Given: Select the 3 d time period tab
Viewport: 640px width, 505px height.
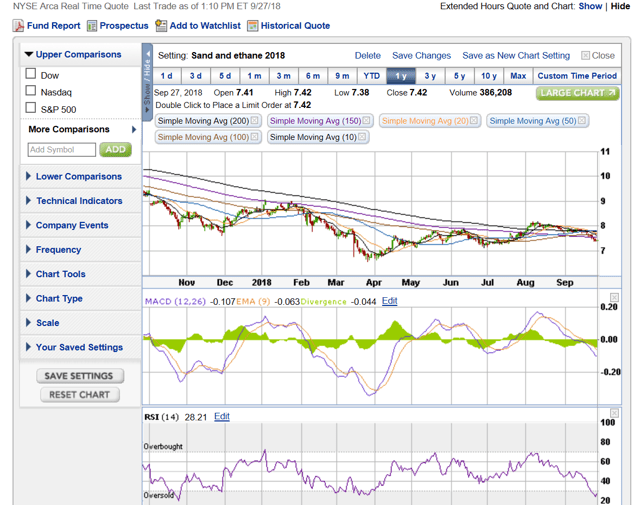Looking at the screenshot, I should 196,76.
